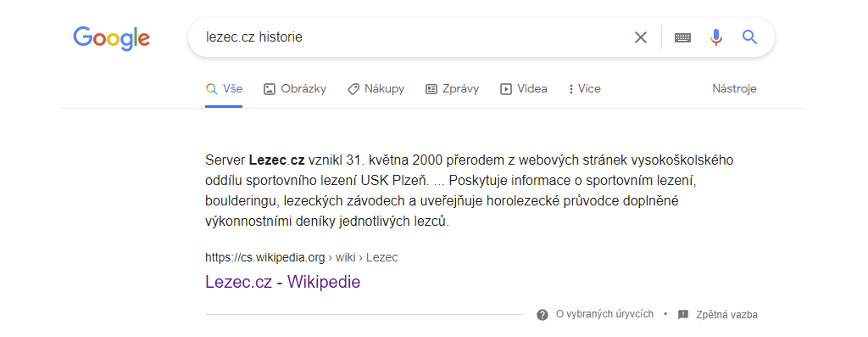Click the feedback flag icon

pos(683,315)
